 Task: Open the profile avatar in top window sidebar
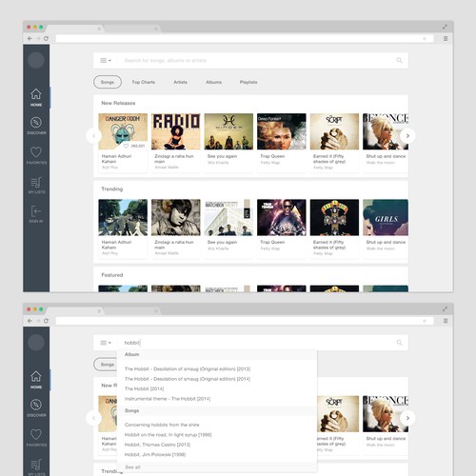tap(36, 60)
